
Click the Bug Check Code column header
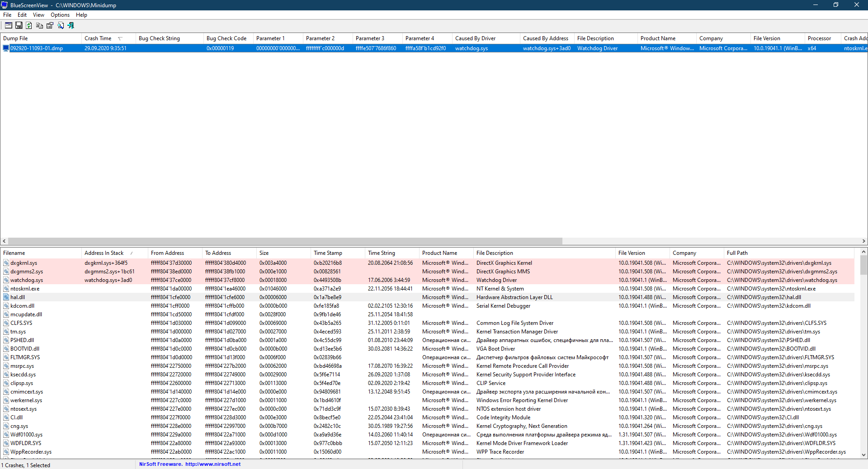pyautogui.click(x=226, y=38)
